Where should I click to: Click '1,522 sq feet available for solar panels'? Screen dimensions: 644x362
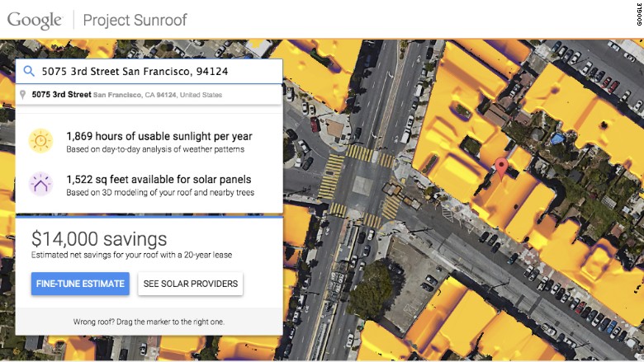tap(159, 179)
